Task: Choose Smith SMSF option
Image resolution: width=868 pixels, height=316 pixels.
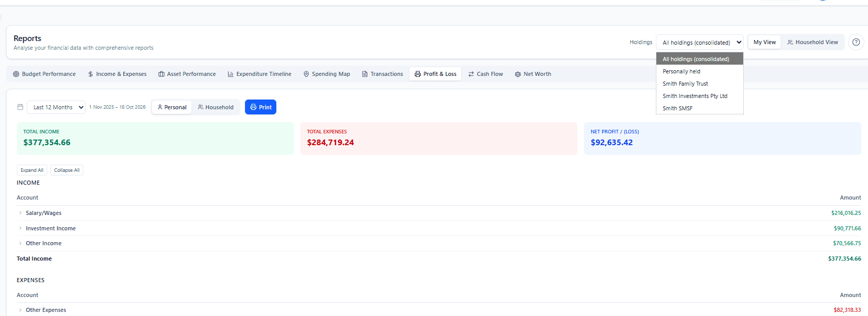Action: pos(700,108)
